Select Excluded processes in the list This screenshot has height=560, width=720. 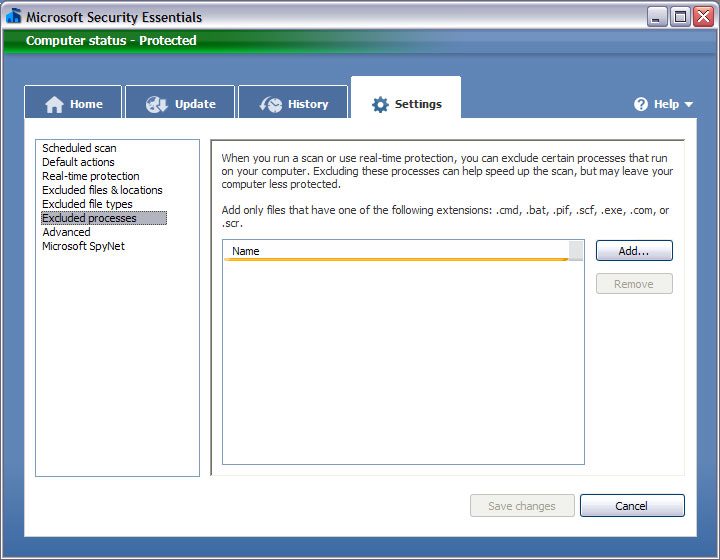point(104,218)
